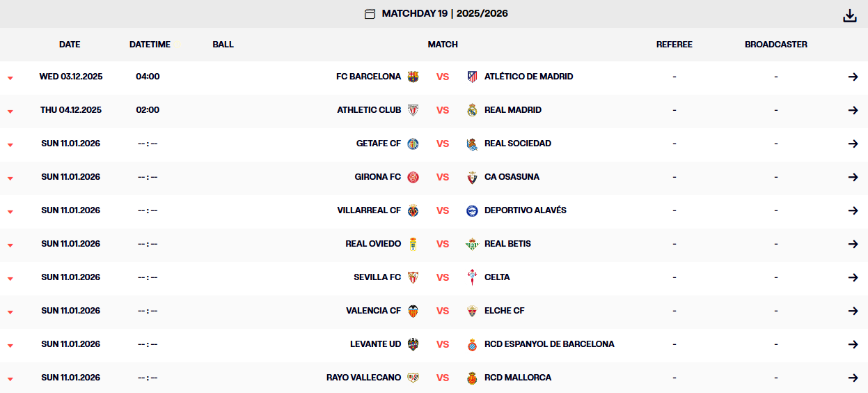This screenshot has width=868, height=393.
Task: Expand the Levante UD vs Espanyol row
Action: coord(10,345)
